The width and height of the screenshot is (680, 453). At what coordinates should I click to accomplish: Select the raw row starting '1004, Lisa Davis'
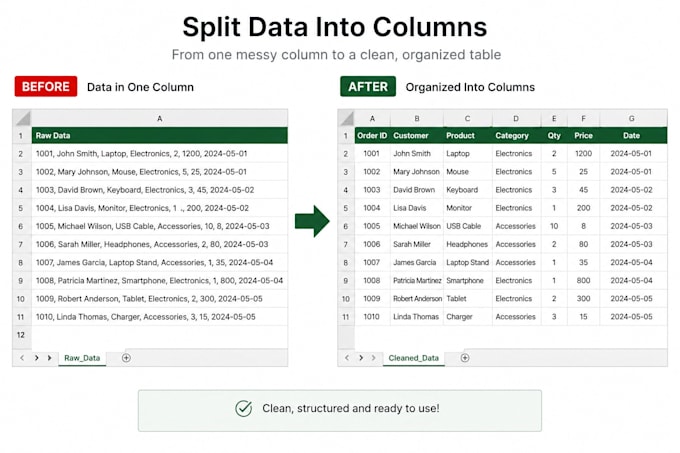tap(160, 208)
